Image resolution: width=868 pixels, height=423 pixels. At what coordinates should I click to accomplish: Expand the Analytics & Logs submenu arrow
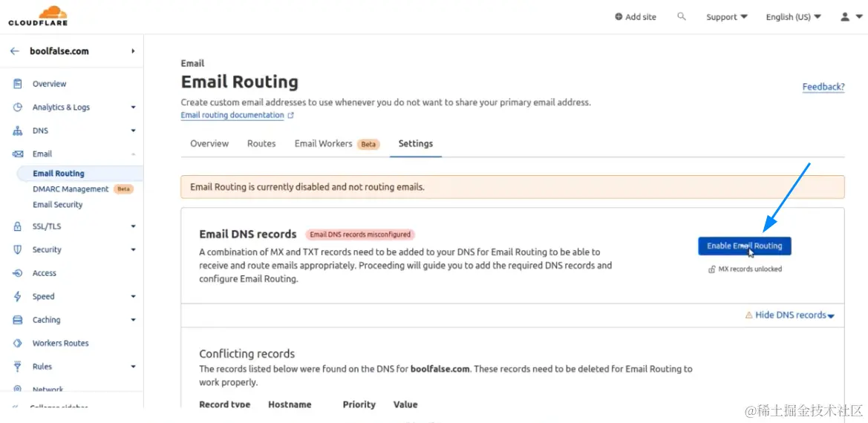tap(133, 108)
